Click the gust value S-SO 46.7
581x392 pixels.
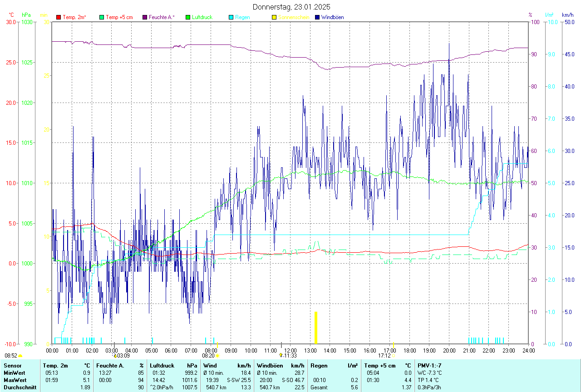(x=293, y=380)
